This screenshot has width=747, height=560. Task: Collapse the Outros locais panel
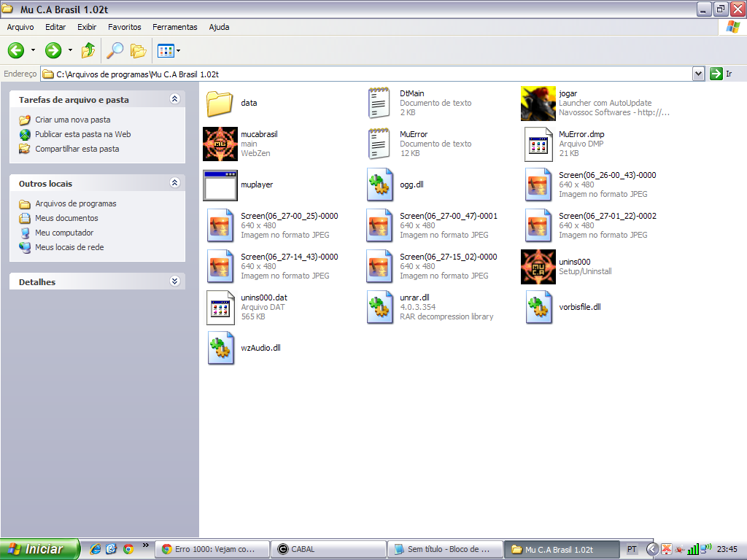(x=174, y=183)
